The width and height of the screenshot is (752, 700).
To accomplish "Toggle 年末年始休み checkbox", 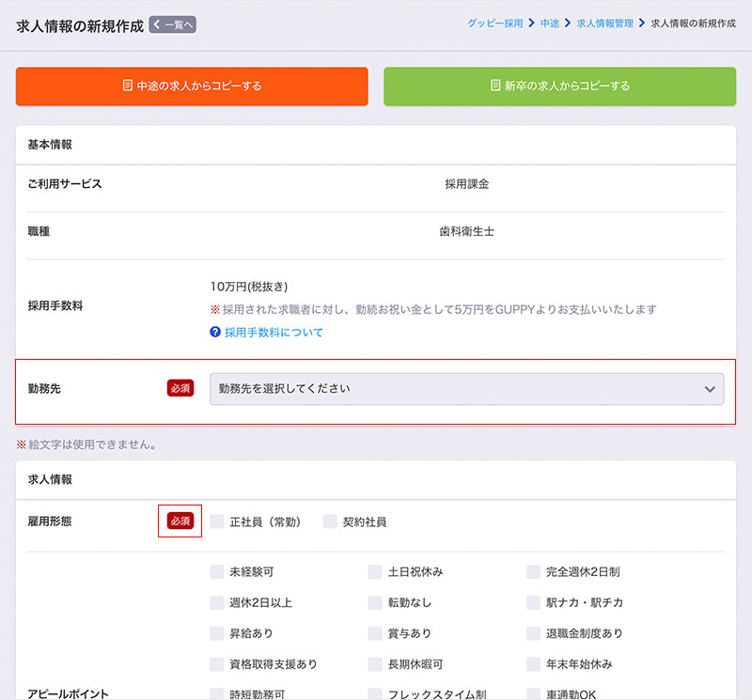I will click(533, 664).
